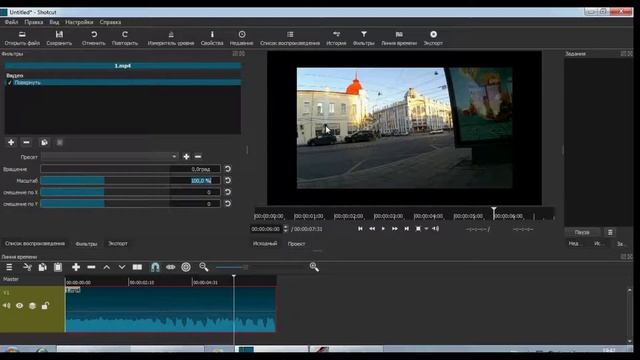Image resolution: width=640 pixels, height=360 pixels.
Task: Open the Вид menu
Action: 54,22
